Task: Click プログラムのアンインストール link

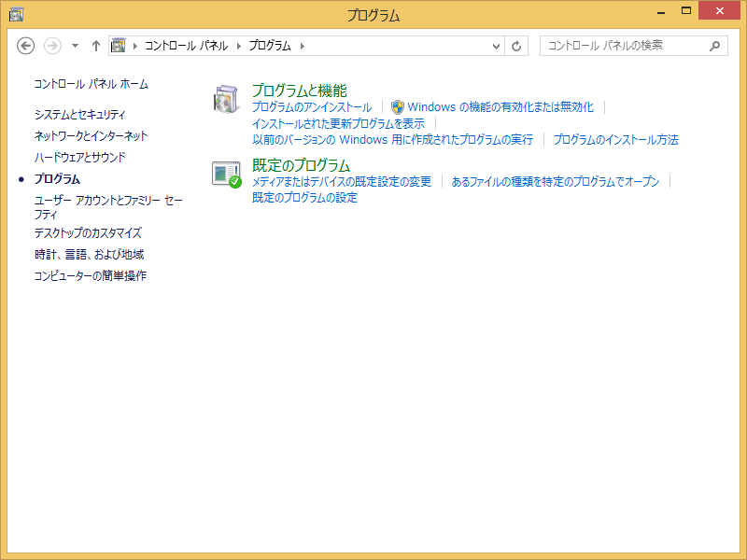Action: 312,107
